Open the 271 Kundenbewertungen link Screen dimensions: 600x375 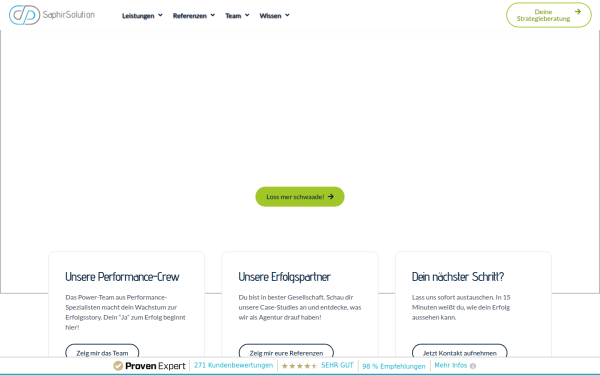[x=233, y=365]
